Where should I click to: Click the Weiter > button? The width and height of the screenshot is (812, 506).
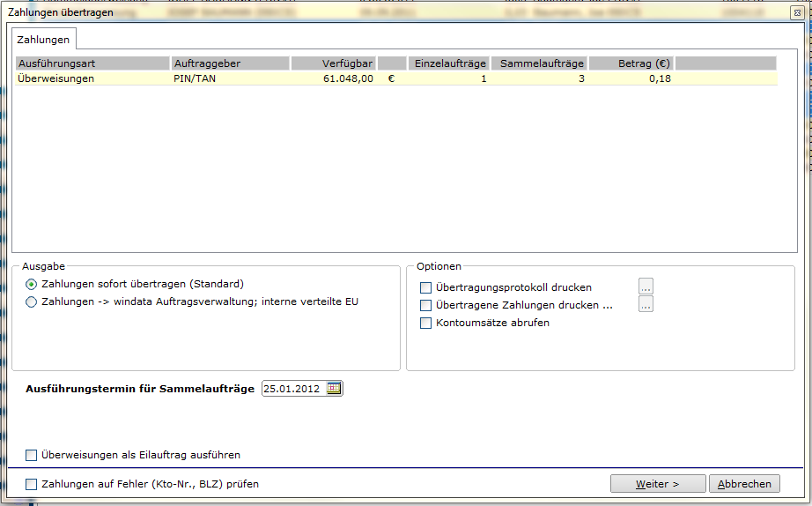coord(658,484)
